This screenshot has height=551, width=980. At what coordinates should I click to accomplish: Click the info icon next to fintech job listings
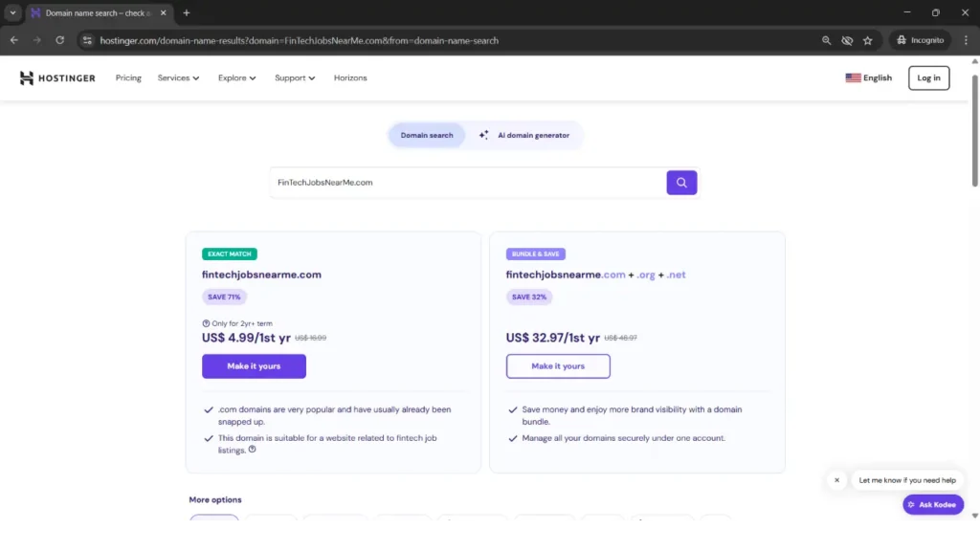tap(252, 450)
